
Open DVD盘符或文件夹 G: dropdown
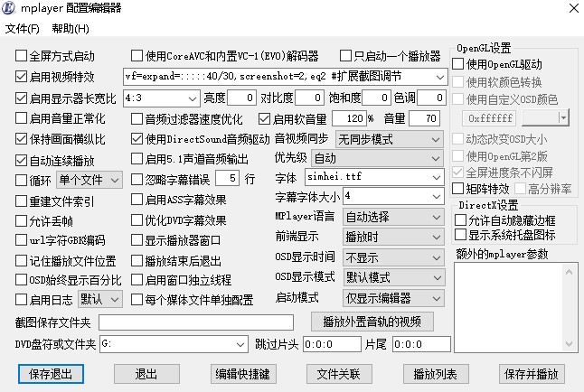point(240,345)
